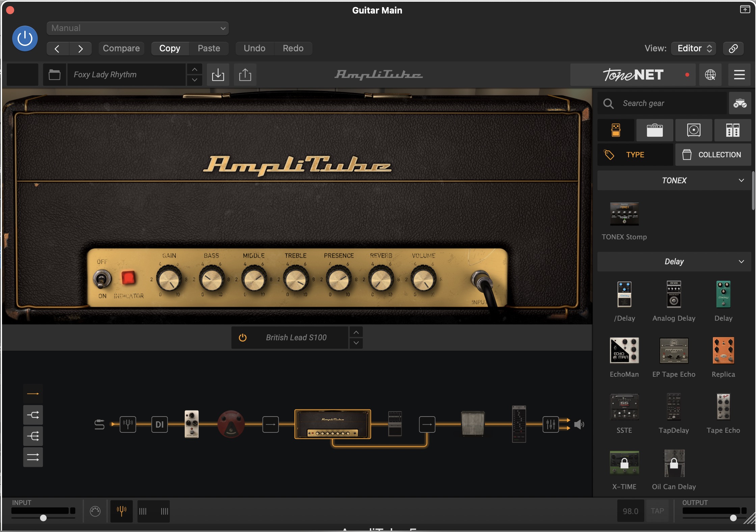
Task: Click the amp VOLUME knob
Action: tap(423, 279)
